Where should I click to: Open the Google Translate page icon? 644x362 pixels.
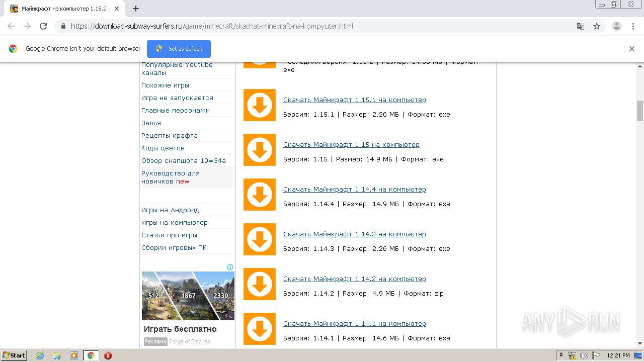580,26
